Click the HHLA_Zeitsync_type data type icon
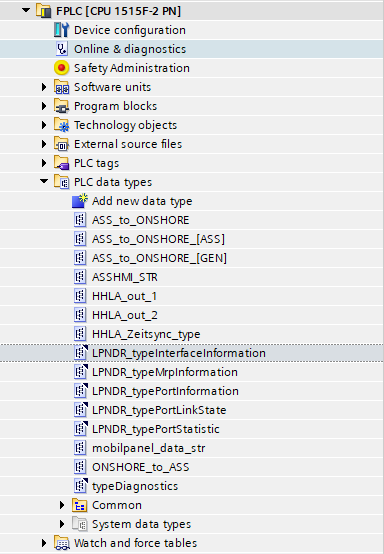This screenshot has width=384, height=554. [x=80, y=334]
